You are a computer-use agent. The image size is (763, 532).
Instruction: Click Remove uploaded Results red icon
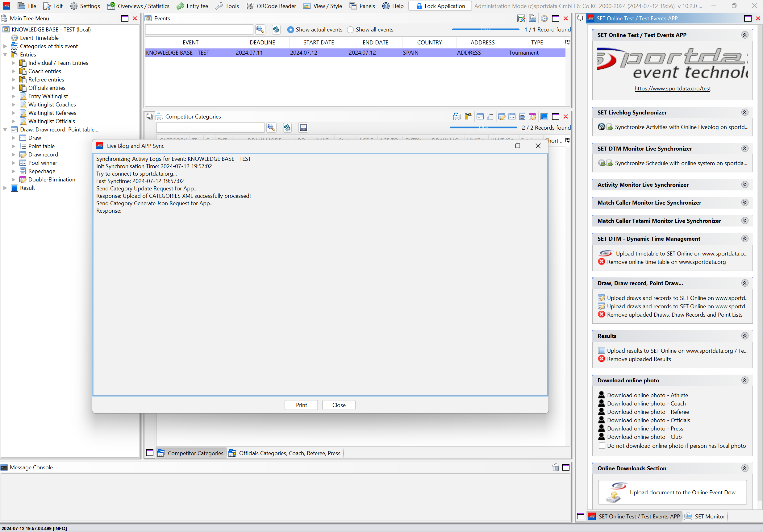point(601,359)
